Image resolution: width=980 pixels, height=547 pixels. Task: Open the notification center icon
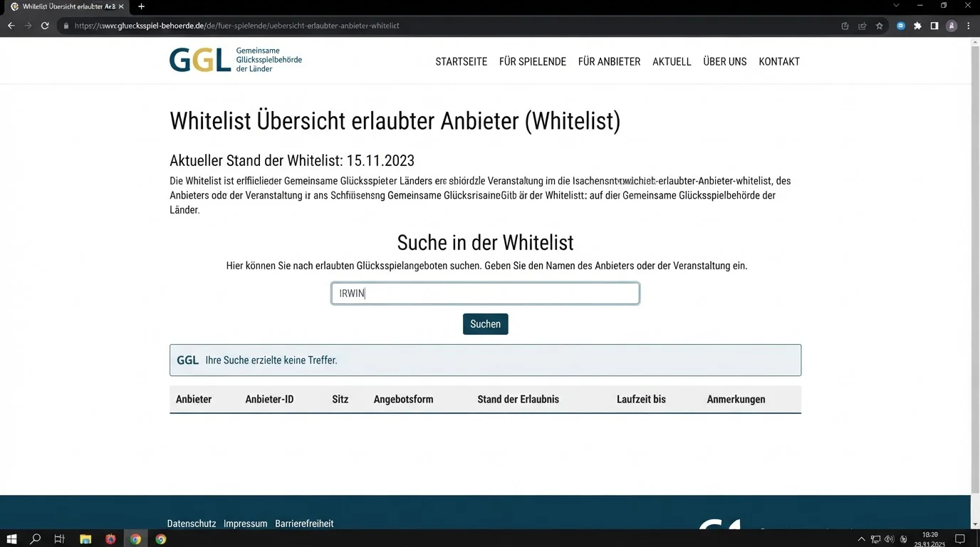click(x=960, y=539)
